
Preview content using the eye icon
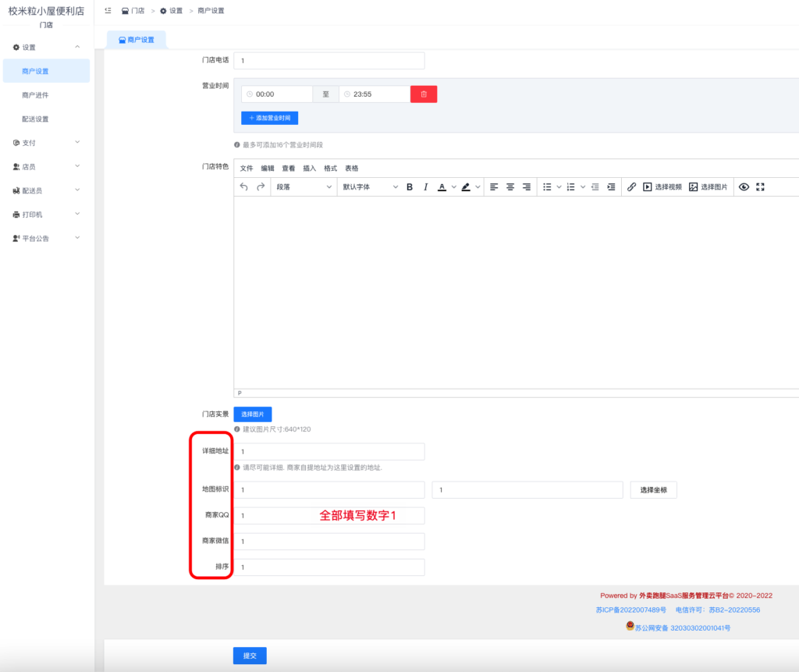(744, 187)
